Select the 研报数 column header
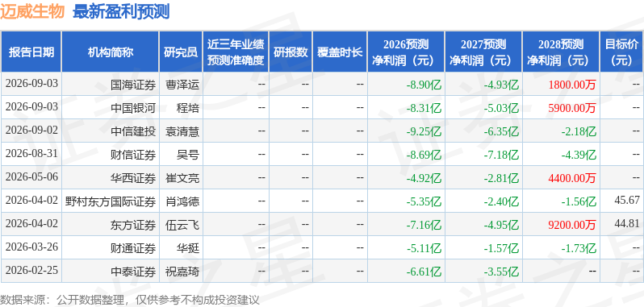The width and height of the screenshot is (644, 307). [291, 52]
